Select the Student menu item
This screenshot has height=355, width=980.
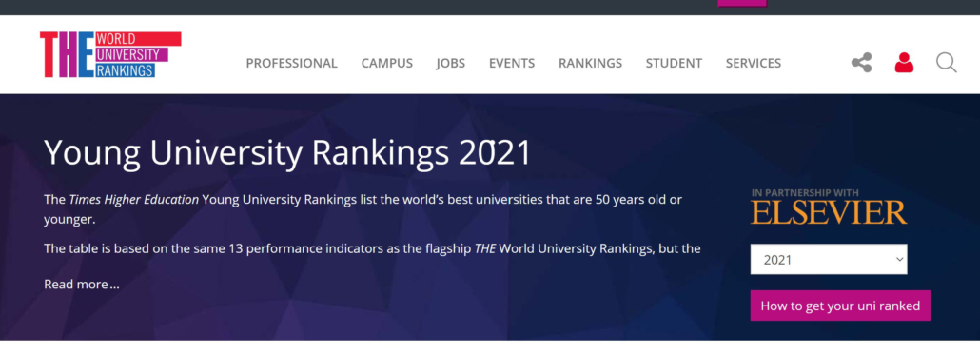click(x=674, y=63)
